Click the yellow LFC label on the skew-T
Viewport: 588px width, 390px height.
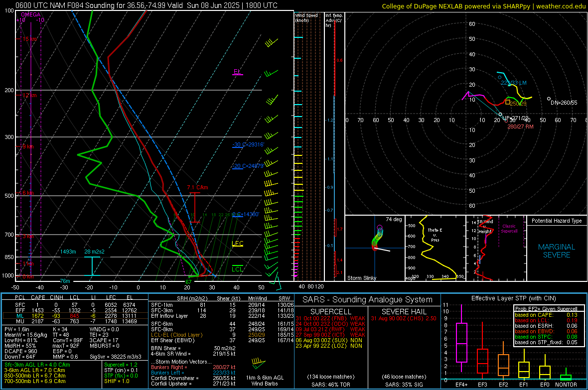pos(238,244)
